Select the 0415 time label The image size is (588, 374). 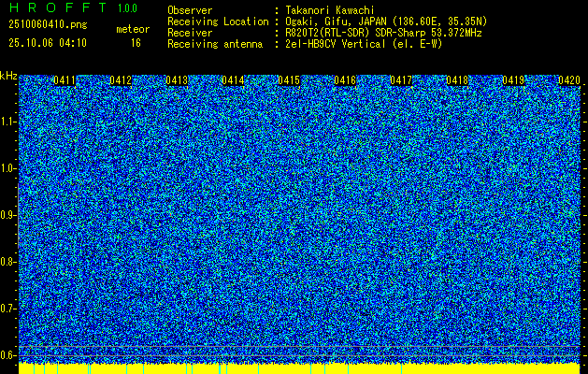289,80
